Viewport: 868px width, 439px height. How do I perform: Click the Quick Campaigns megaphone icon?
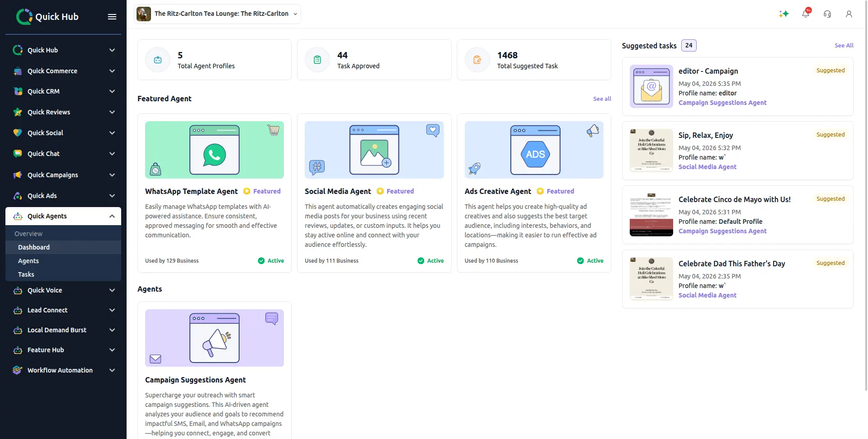[x=18, y=175]
